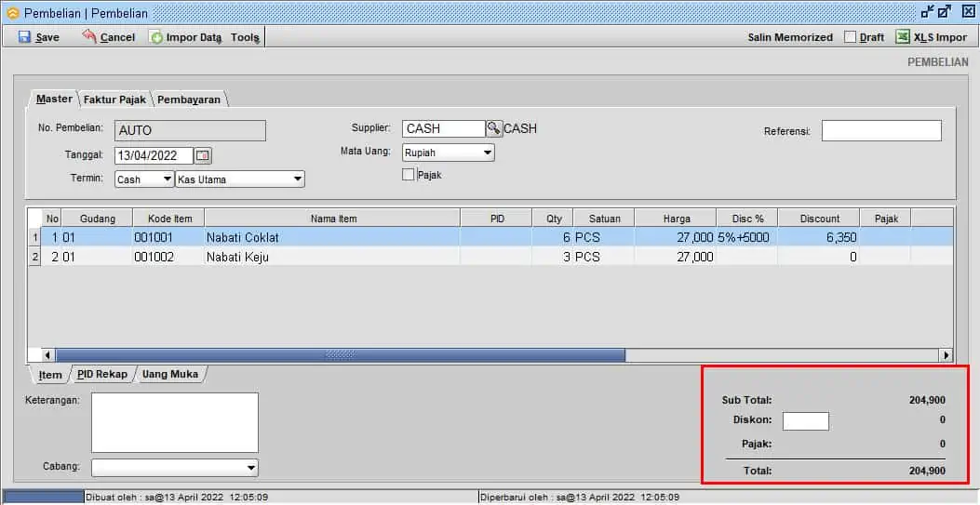Viewport: 980px width, 505px height.
Task: Enable the Pajak checkbox
Action: tap(409, 175)
